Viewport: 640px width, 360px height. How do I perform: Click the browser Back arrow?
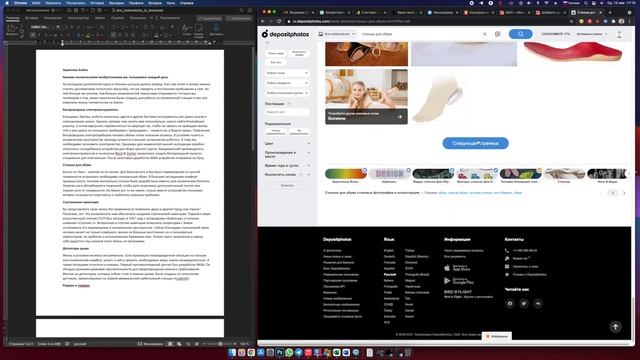click(263, 21)
